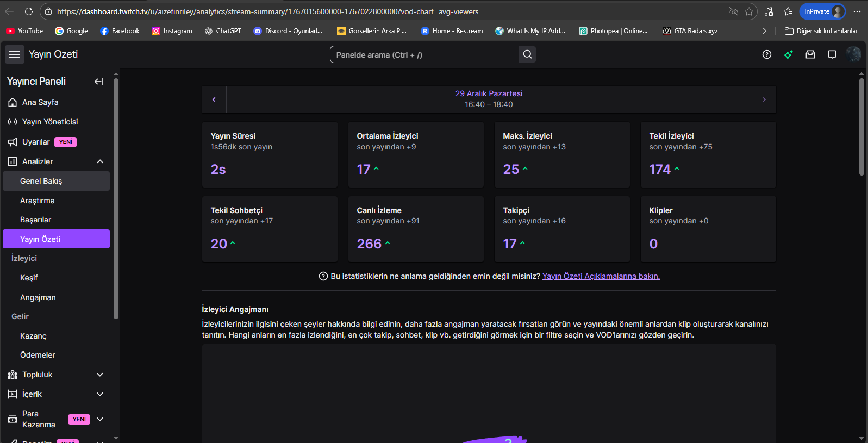Viewport: 868px width, 443px height.
Task: Open the Home - Restream bookmark
Action: 452,31
